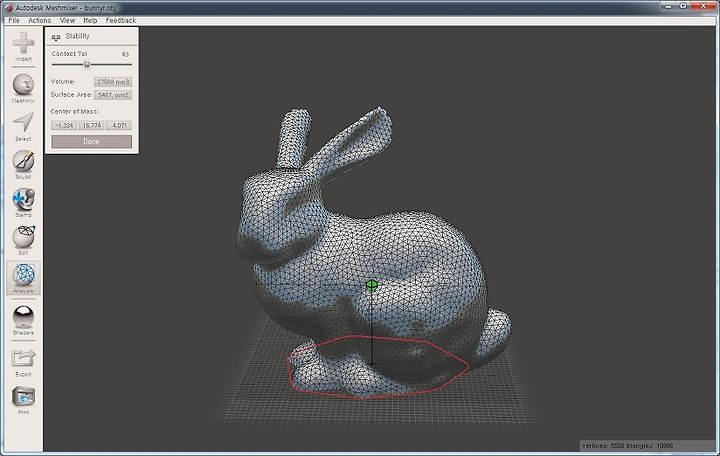Minimize the Meshmixer window

[669, 6]
